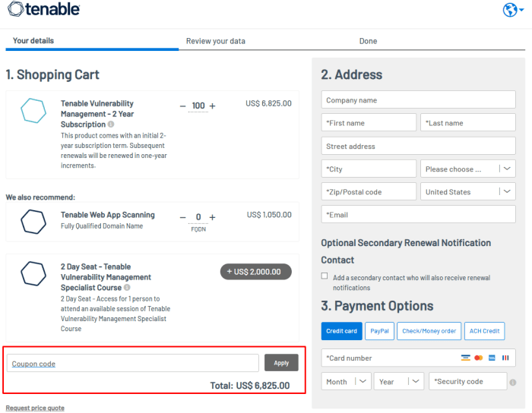Click the Card number field
The width and height of the screenshot is (532, 413).
(418, 358)
